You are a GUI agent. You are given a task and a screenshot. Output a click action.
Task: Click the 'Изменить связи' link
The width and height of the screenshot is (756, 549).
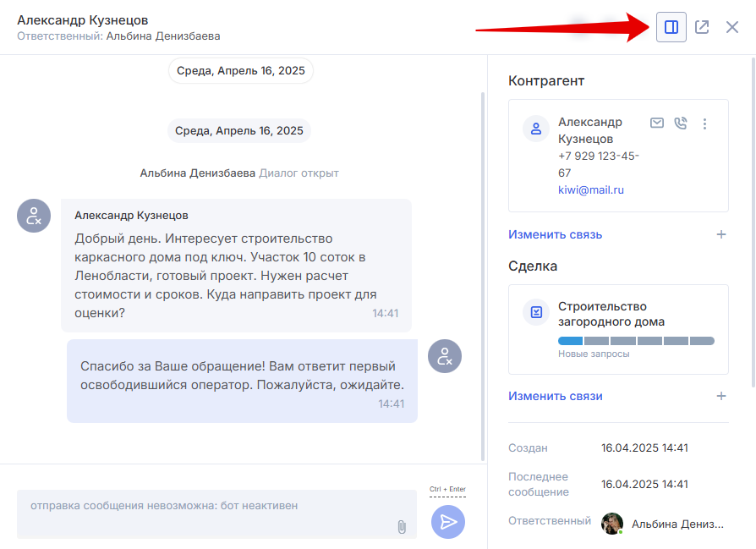pyautogui.click(x=555, y=396)
